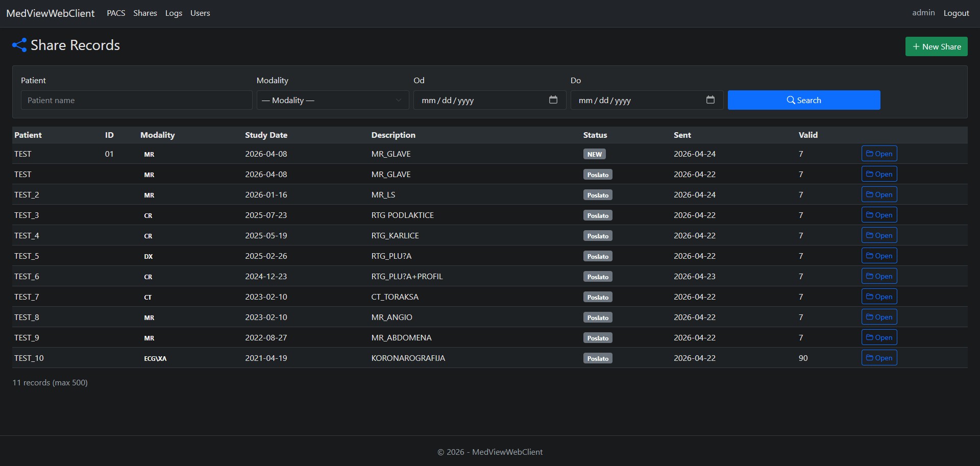Open the TEST_8 MR_ANGIO record
The height and width of the screenshot is (466, 980).
pyautogui.click(x=879, y=317)
